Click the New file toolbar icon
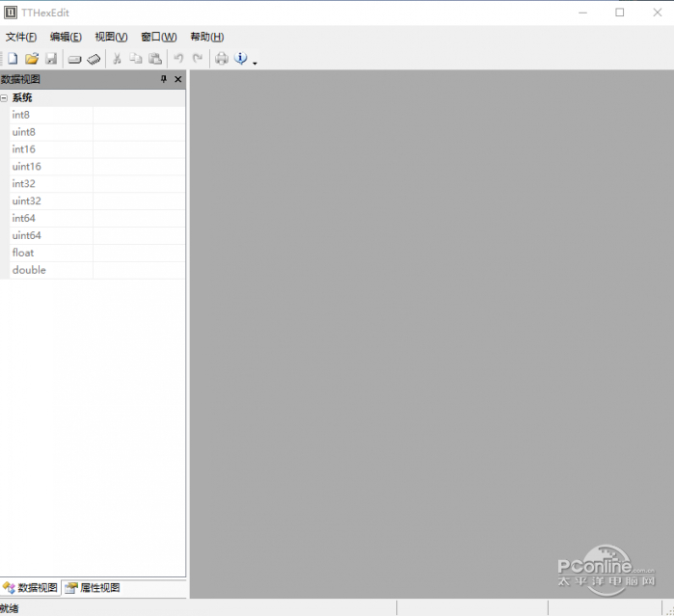The width and height of the screenshot is (674, 616). (13, 59)
